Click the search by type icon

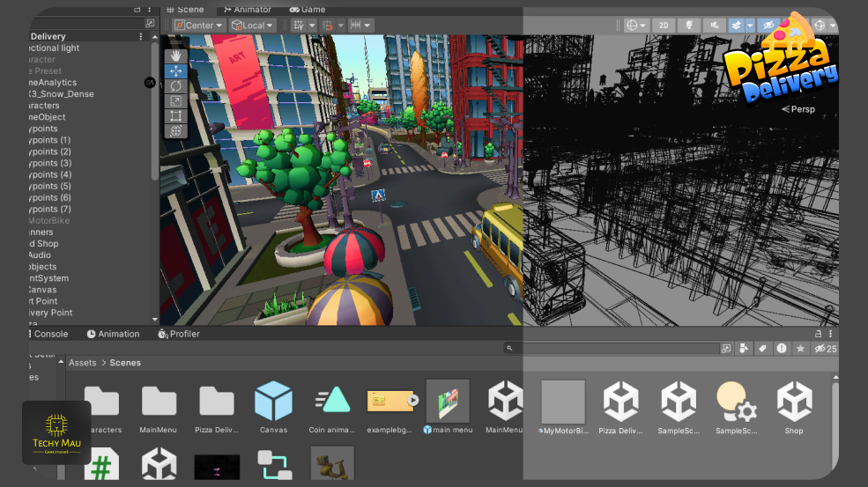pos(744,348)
